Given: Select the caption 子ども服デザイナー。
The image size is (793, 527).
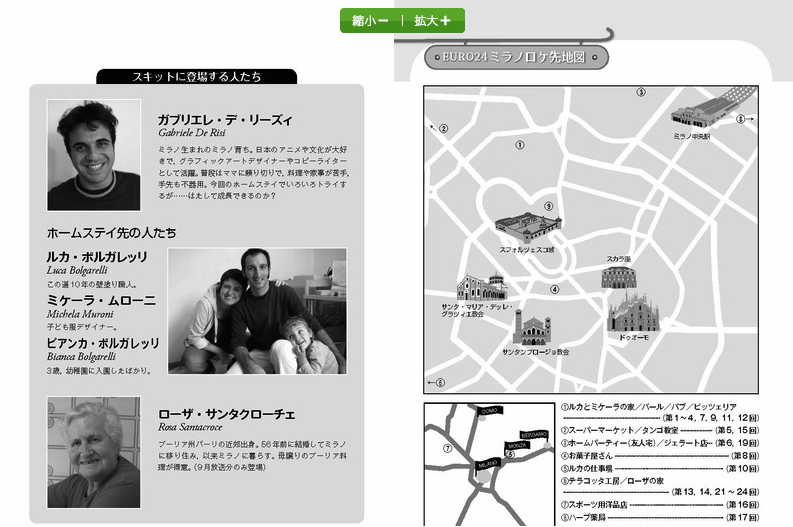Looking at the screenshot, I should pos(82,327).
